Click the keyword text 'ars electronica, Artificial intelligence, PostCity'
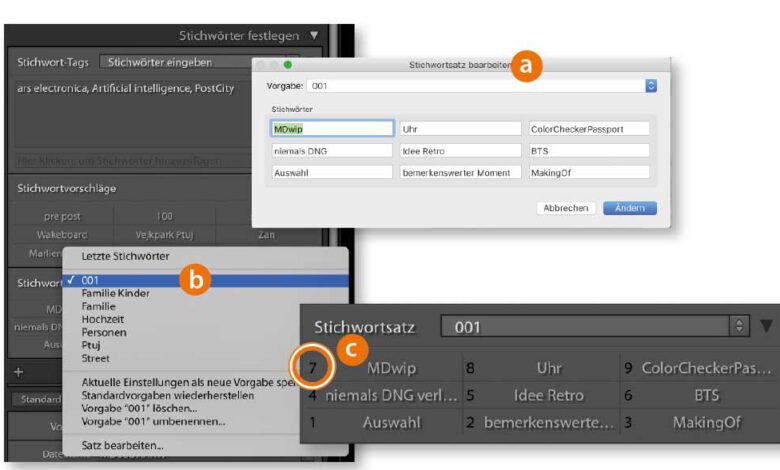This screenshot has width=780, height=470. 125,89
